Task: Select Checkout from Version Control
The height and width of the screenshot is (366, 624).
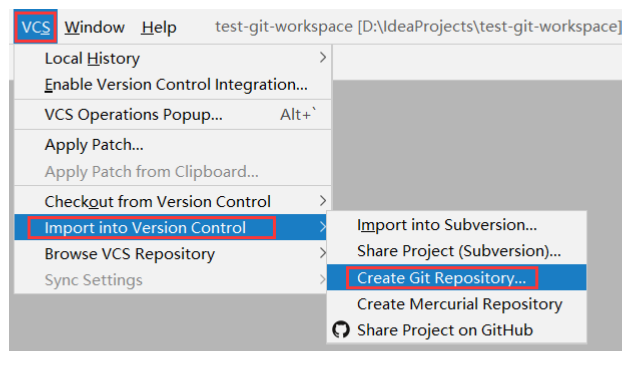Action: [173, 201]
